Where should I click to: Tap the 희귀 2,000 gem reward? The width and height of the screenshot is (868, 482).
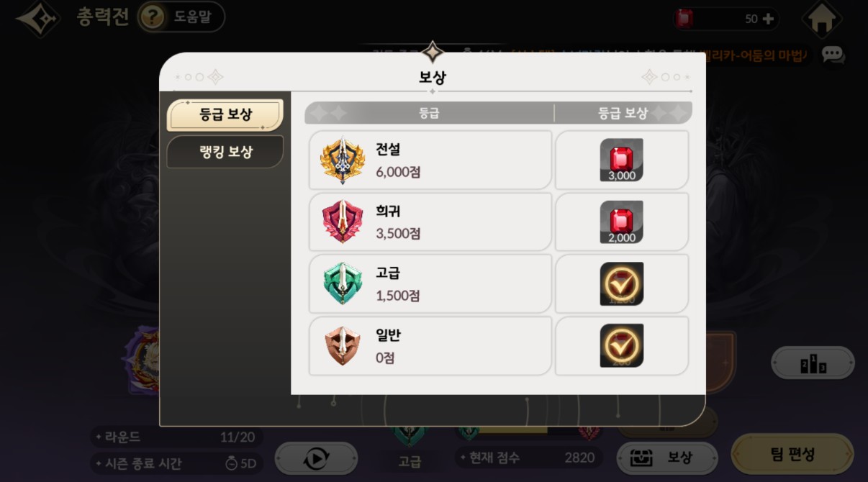point(622,222)
